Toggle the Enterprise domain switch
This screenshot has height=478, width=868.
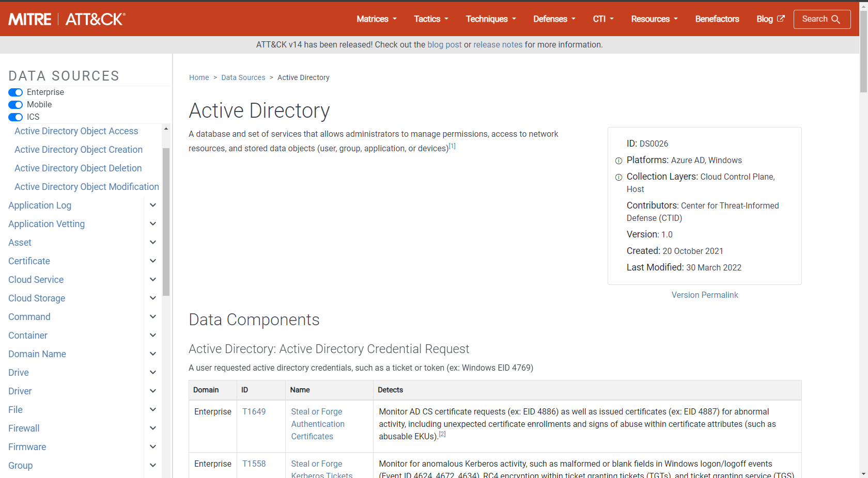pyautogui.click(x=16, y=92)
